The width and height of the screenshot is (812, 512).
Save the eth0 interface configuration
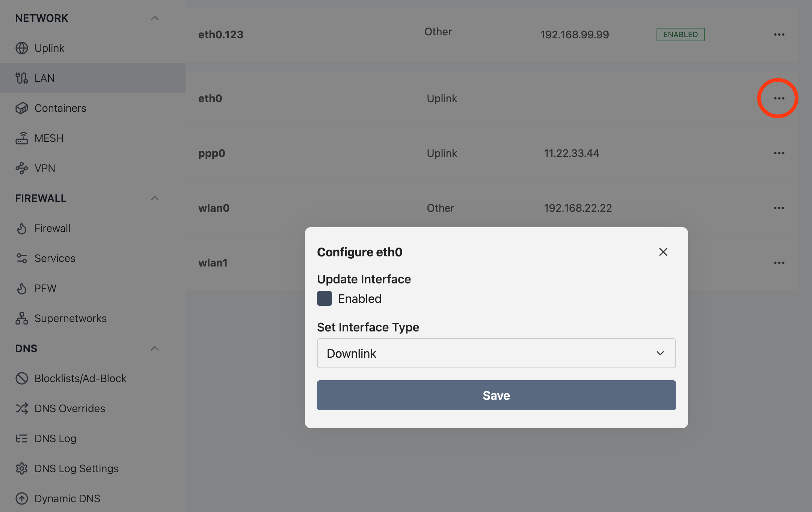[496, 395]
